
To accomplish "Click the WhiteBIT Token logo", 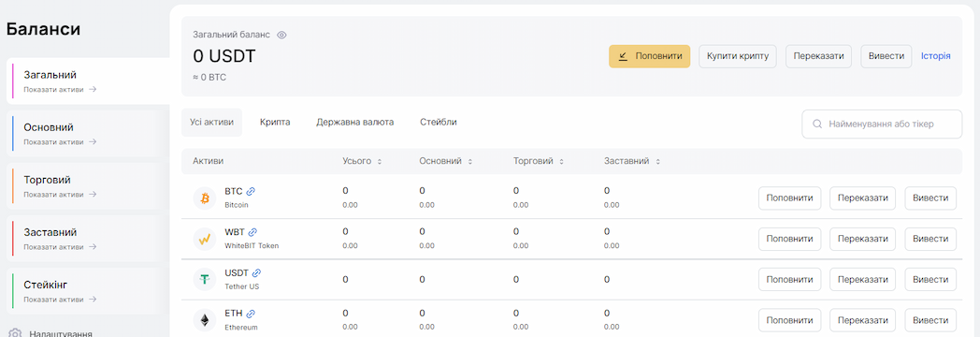I will [x=205, y=239].
